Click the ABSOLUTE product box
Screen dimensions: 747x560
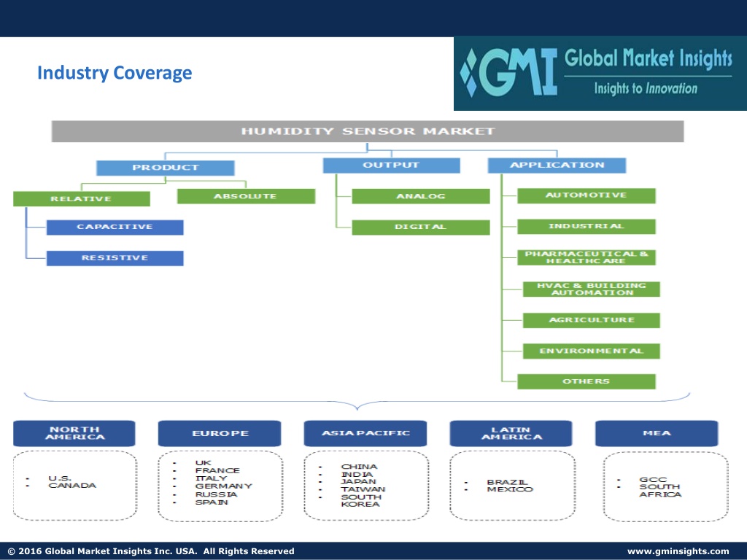click(x=246, y=196)
